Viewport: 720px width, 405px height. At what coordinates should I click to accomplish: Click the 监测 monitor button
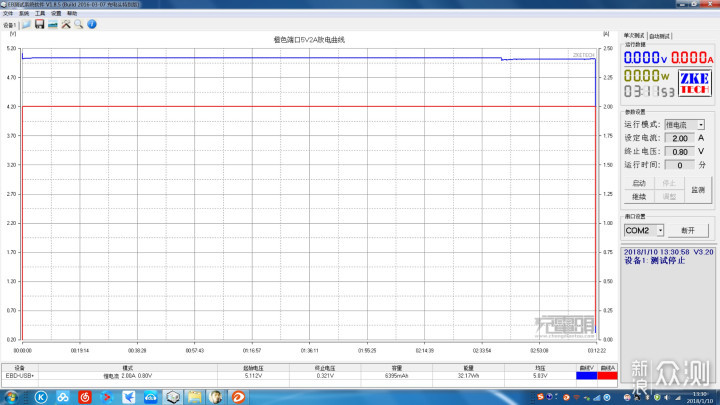(x=697, y=189)
